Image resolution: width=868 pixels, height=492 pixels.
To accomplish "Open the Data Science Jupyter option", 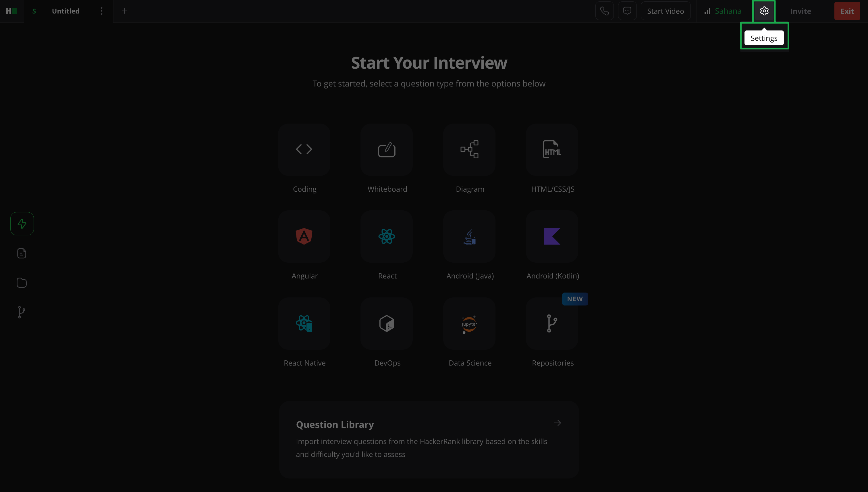I will 469,323.
